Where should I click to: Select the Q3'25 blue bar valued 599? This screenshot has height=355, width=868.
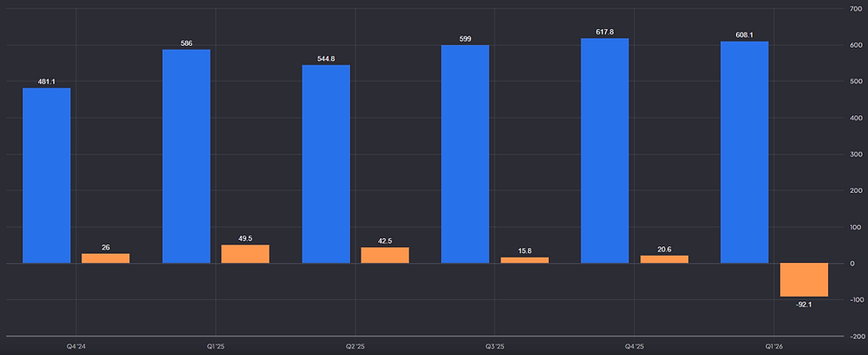click(x=465, y=154)
